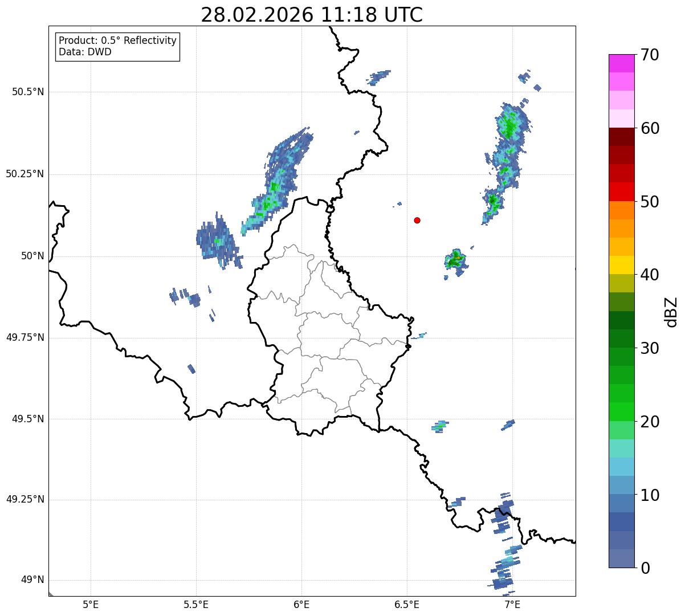Click the dBZ colorbar axis label
Image resolution: width=685 pixels, height=616 pixels.
[x=671, y=311]
